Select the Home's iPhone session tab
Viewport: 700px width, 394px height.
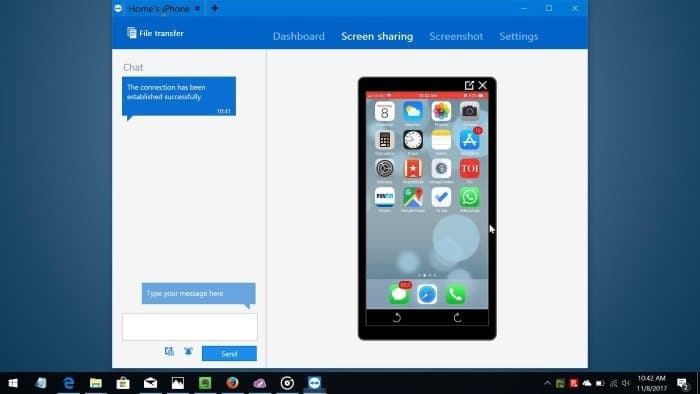click(x=158, y=8)
